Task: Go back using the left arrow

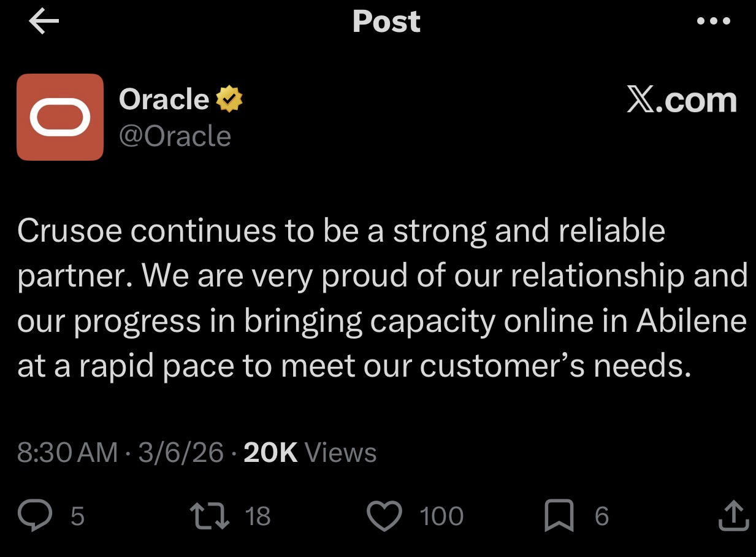Action: click(44, 22)
